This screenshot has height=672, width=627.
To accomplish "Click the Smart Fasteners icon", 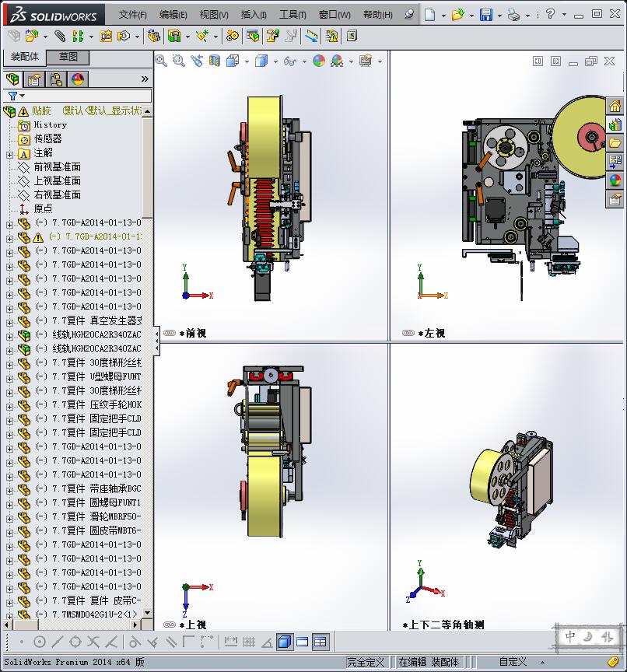I will (x=106, y=36).
